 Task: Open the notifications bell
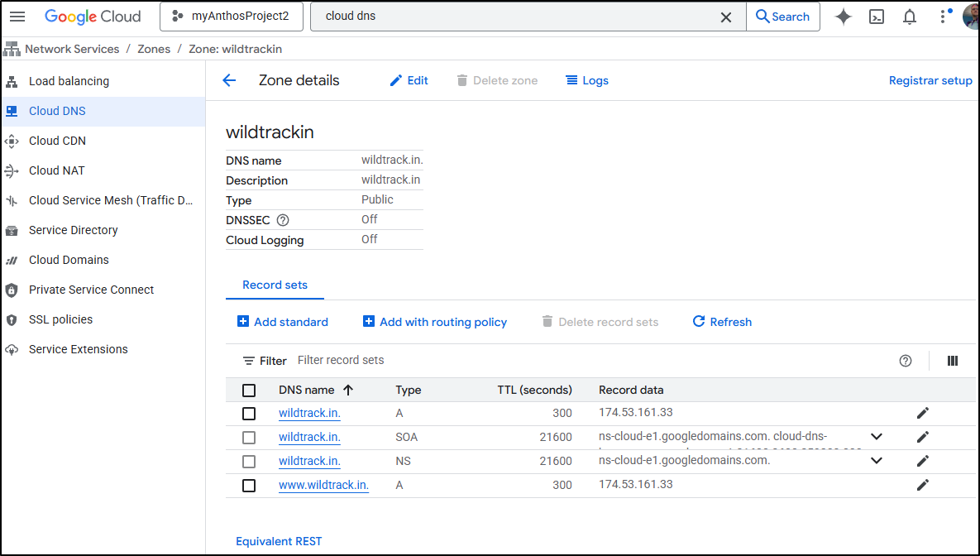(910, 17)
